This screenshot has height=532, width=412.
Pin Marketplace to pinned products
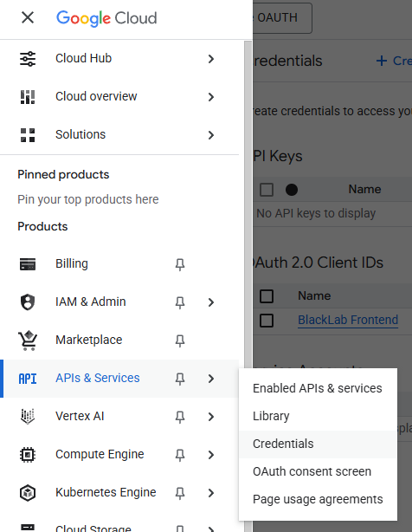click(x=180, y=341)
